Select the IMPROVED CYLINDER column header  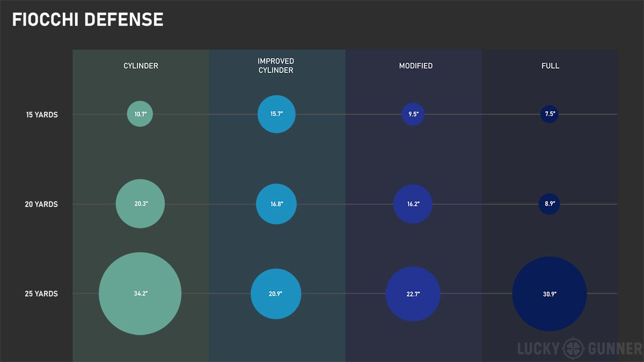pos(276,66)
